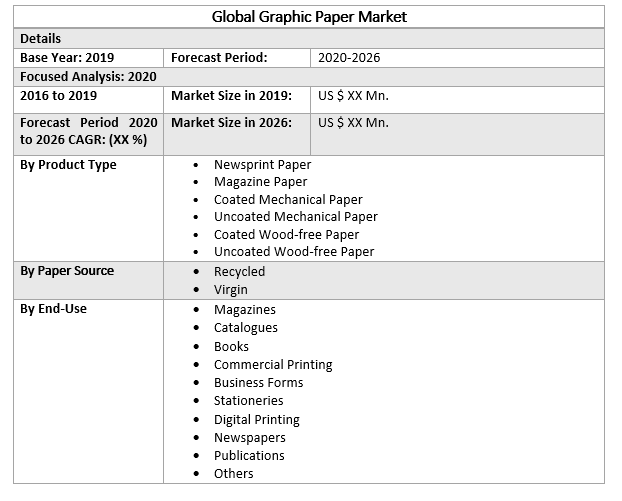
Task: Select the Digital Printing item
Action: click(256, 420)
